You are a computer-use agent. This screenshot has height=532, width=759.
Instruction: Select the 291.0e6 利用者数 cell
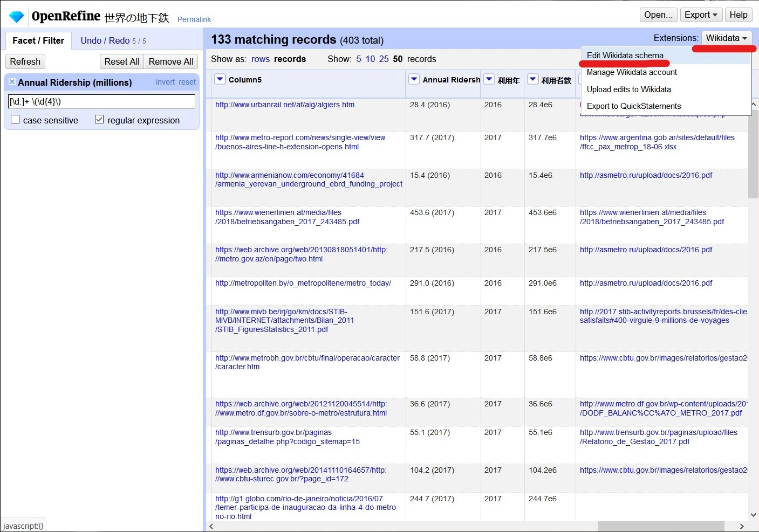pos(543,283)
